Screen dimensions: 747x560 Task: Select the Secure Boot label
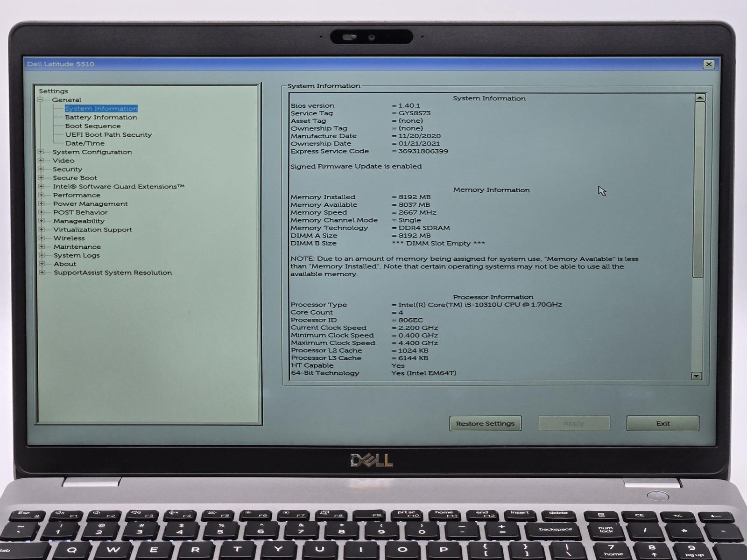click(75, 178)
